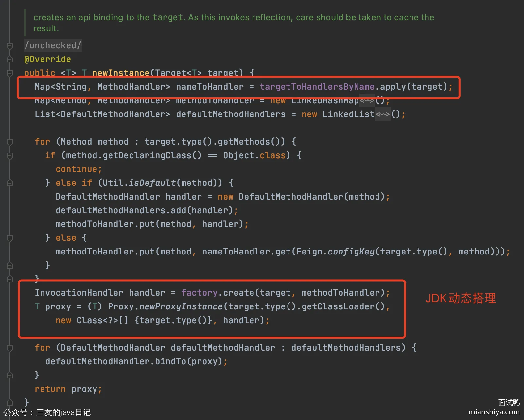
Task: Click the mianshiya.com watermark text
Action: [x=494, y=412]
